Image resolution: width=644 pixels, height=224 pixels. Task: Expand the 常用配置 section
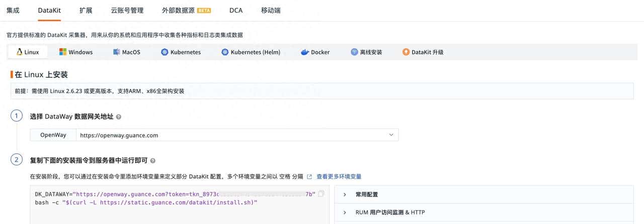(x=484, y=194)
